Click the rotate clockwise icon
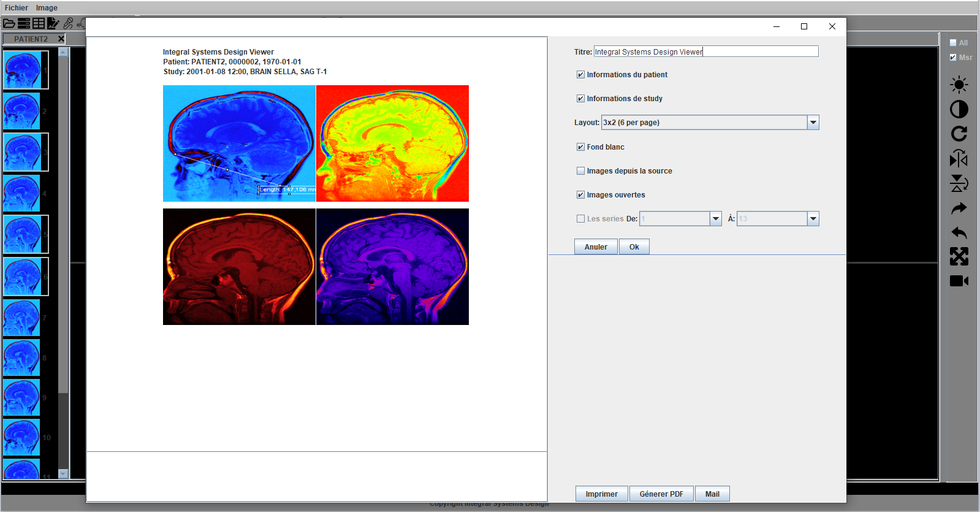The image size is (980, 512). tap(959, 134)
